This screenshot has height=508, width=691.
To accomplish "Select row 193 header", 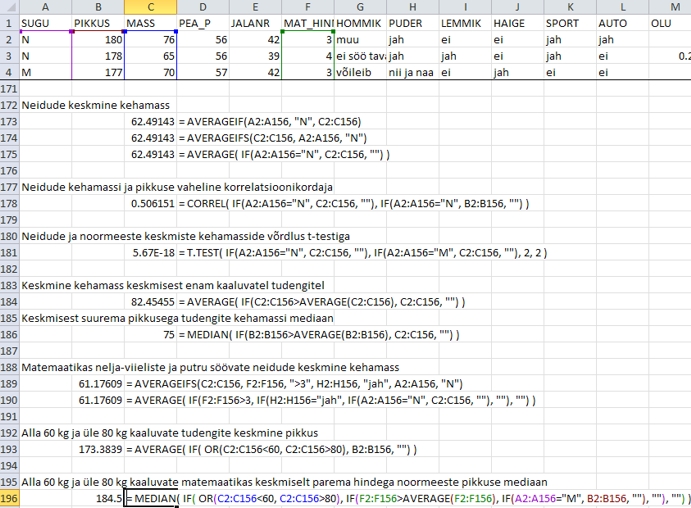I will point(10,449).
